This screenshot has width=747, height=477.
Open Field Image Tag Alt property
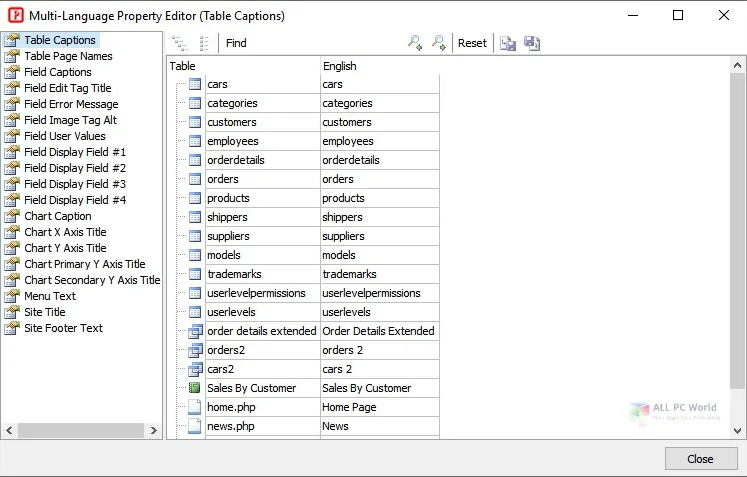tap(71, 120)
